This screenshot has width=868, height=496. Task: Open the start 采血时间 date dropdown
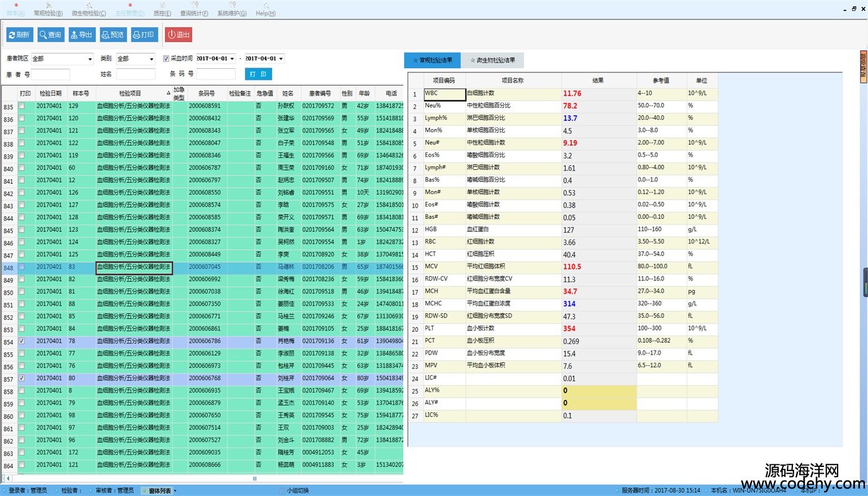(232, 59)
